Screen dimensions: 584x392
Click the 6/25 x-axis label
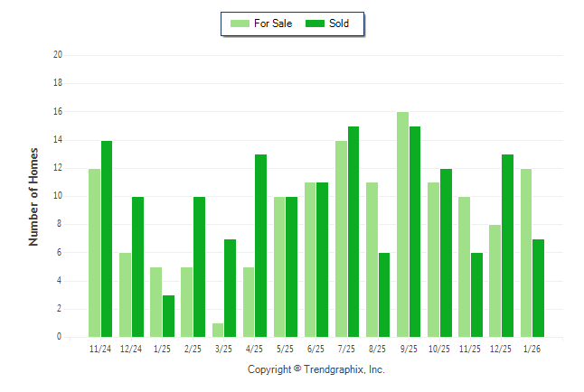coord(316,348)
